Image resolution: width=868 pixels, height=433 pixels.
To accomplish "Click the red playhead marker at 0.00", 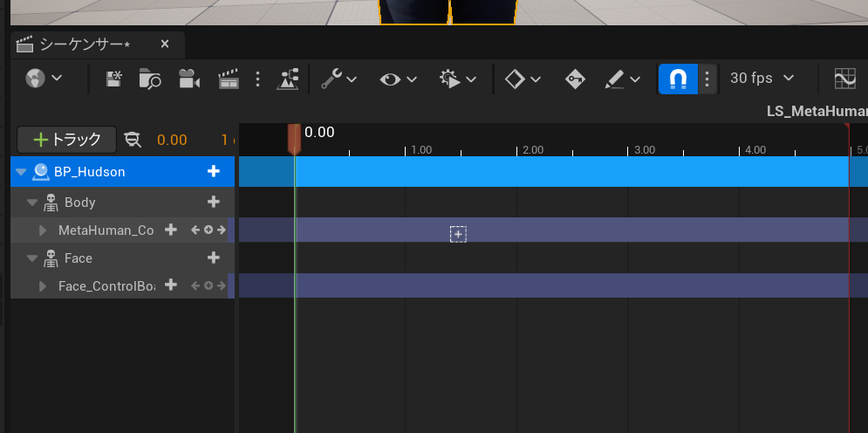I will (x=295, y=138).
